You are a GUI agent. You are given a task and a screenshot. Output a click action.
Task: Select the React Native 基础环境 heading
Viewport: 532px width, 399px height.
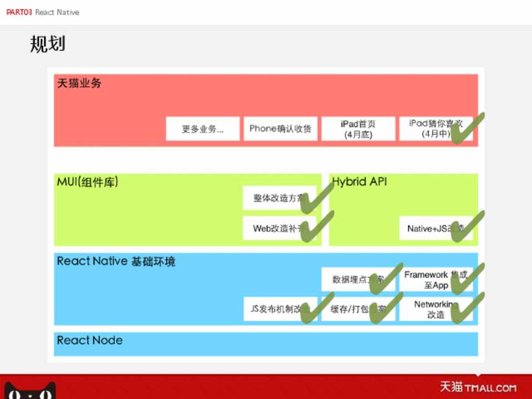pyautogui.click(x=116, y=262)
